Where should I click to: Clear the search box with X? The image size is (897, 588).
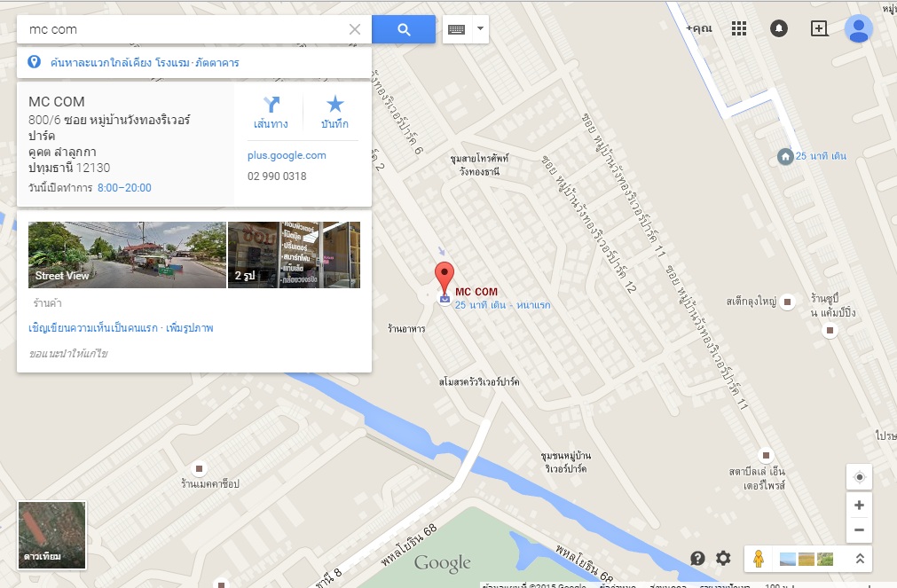tap(355, 29)
